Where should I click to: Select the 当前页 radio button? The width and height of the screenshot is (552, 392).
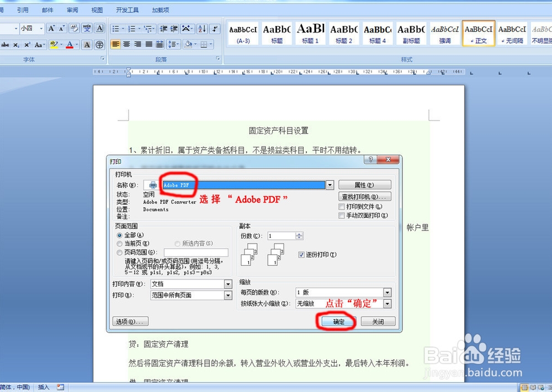120,244
